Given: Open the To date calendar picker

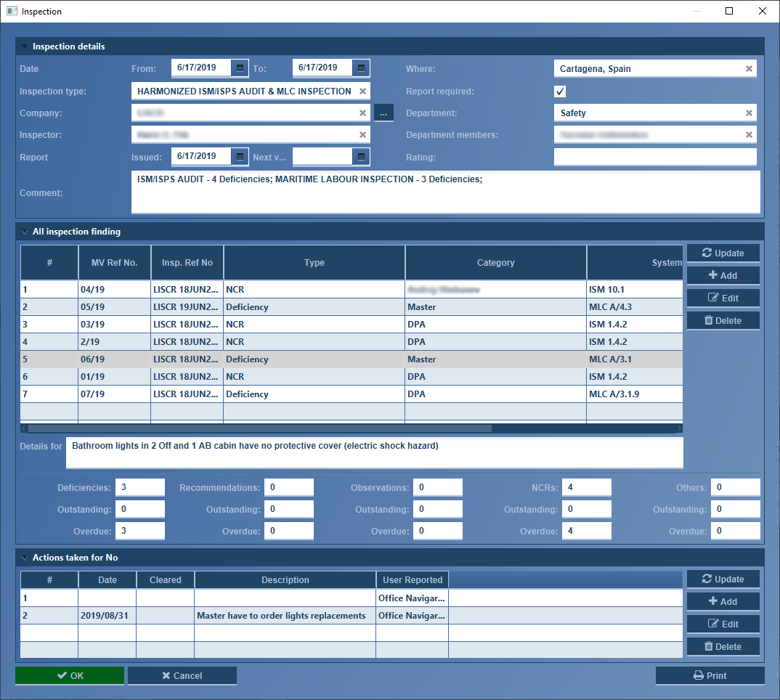Looking at the screenshot, I should click(361, 67).
